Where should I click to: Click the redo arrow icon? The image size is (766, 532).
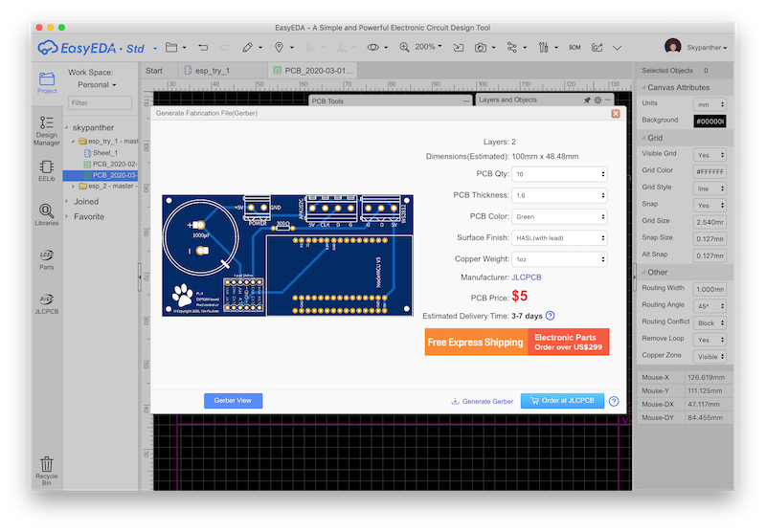[x=225, y=47]
